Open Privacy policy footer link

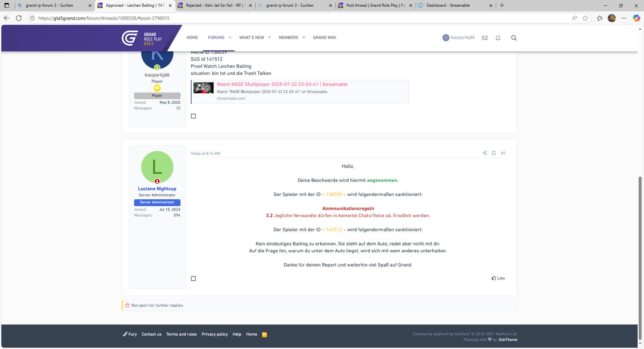215,334
